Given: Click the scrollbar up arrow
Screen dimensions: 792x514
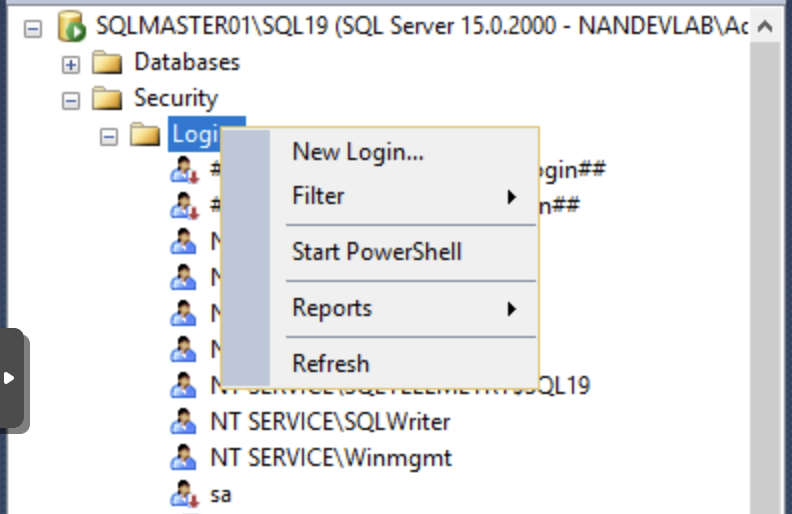Looking at the screenshot, I should point(765,27).
